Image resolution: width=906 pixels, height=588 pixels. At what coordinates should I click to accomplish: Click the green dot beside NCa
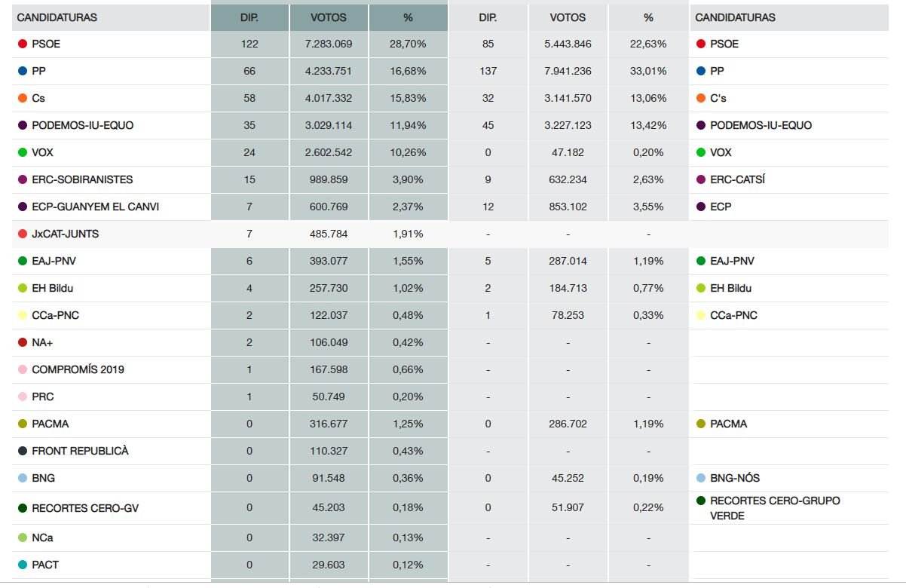pyautogui.click(x=23, y=537)
